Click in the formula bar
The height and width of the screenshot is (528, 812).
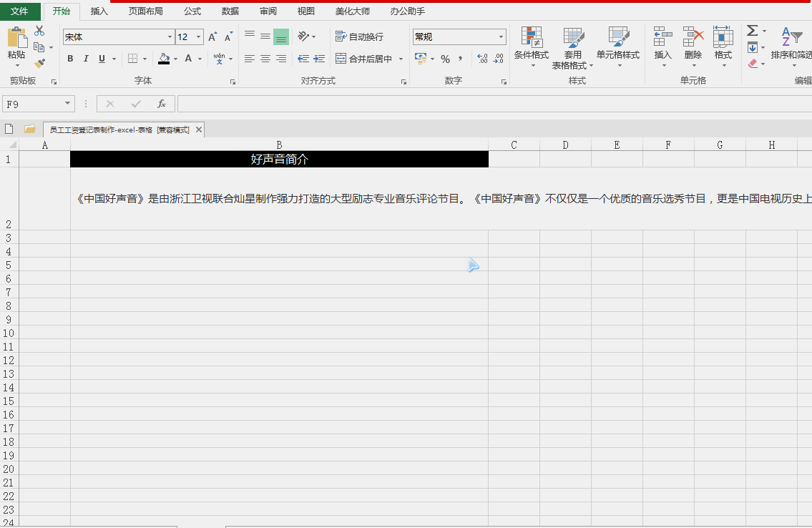pyautogui.click(x=494, y=104)
